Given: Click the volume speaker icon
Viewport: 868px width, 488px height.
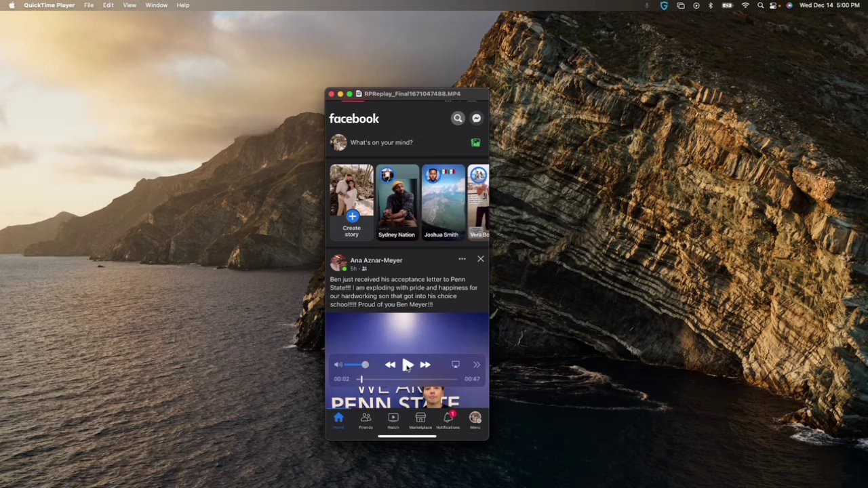Looking at the screenshot, I should coord(338,365).
